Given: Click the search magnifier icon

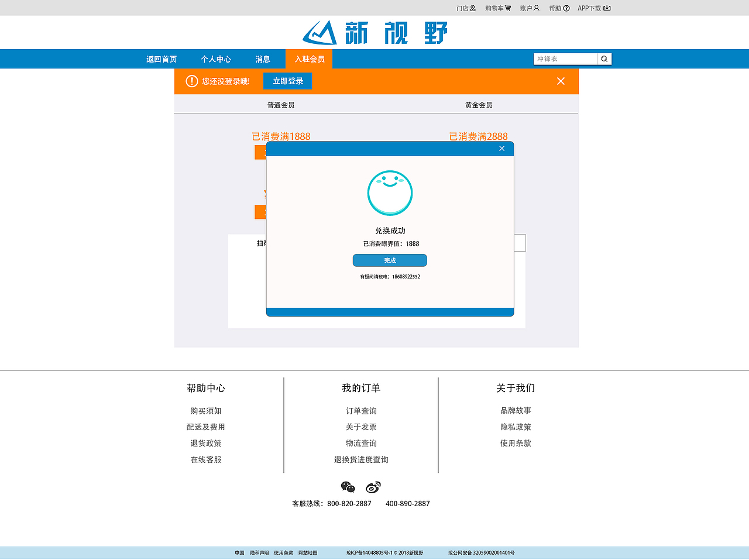Looking at the screenshot, I should tap(604, 59).
